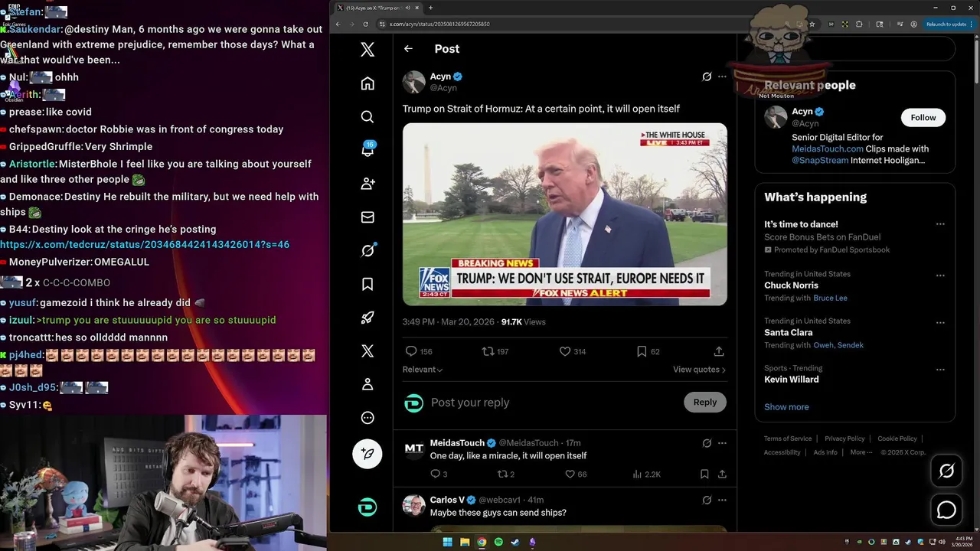Viewport: 980px width, 551px height.
Task: Open the Follow people icon in sidebar
Action: click(367, 184)
